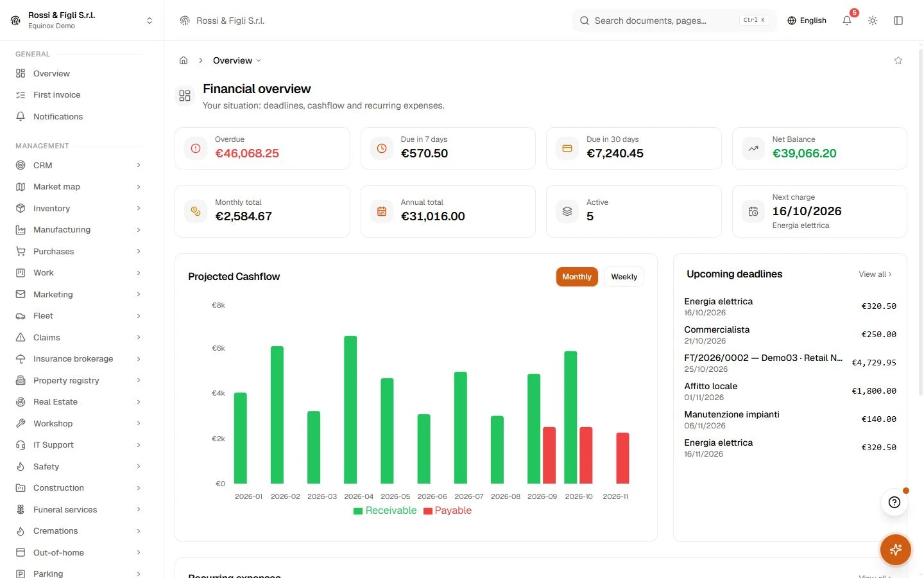Go to home via breadcrumb house icon
Image resolution: width=924 pixels, height=578 pixels.
pos(184,60)
